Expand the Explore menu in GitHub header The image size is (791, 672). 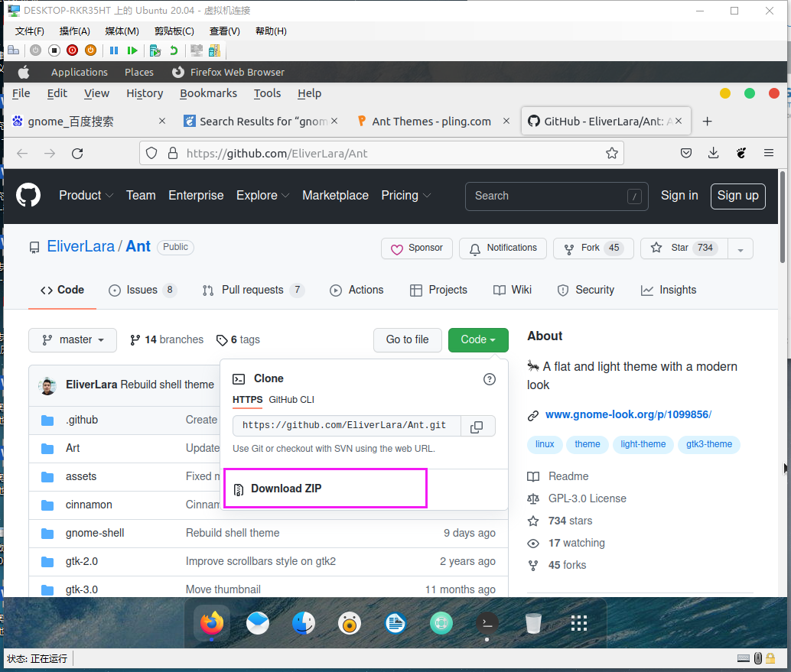click(262, 196)
